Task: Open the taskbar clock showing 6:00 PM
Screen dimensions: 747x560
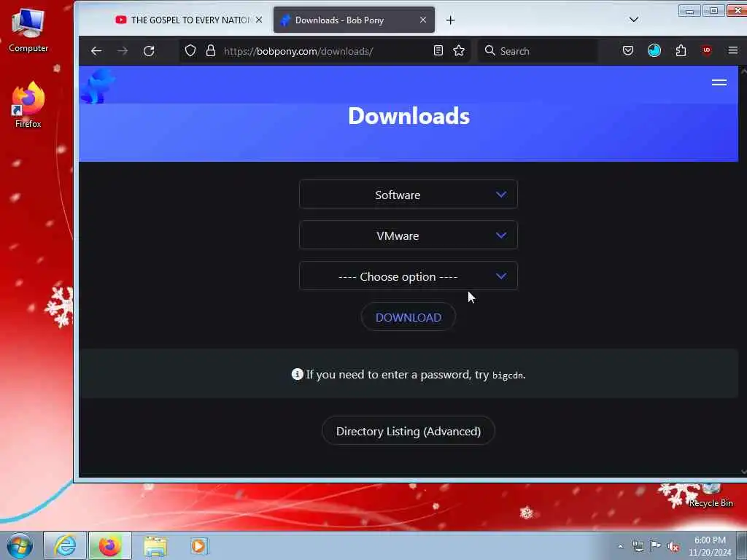Action: coord(710,546)
